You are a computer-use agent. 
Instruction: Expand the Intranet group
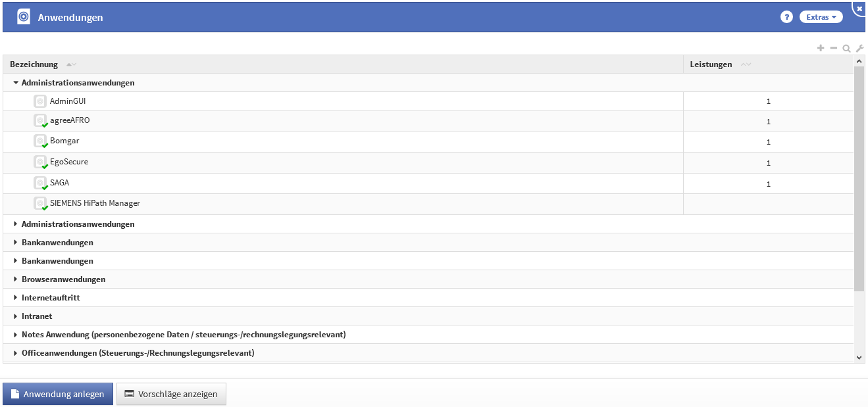pyautogui.click(x=16, y=316)
